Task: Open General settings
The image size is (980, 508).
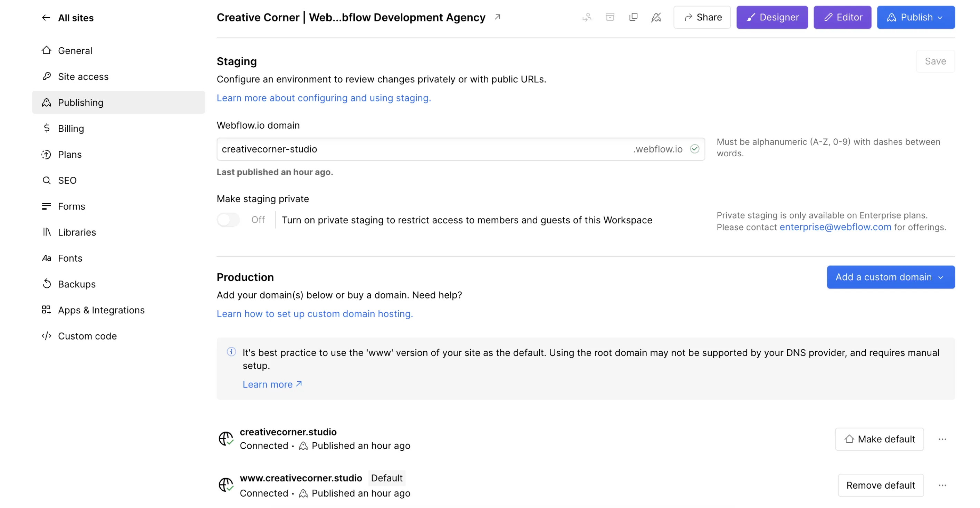Action: 118,50
